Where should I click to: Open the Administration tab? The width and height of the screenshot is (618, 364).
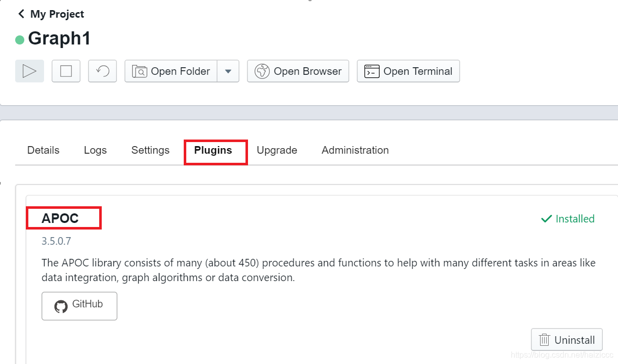pos(355,150)
